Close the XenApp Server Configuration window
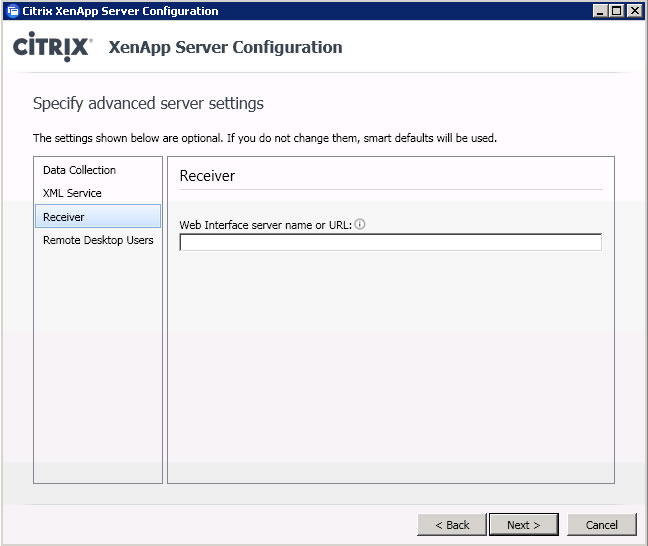 634,11
